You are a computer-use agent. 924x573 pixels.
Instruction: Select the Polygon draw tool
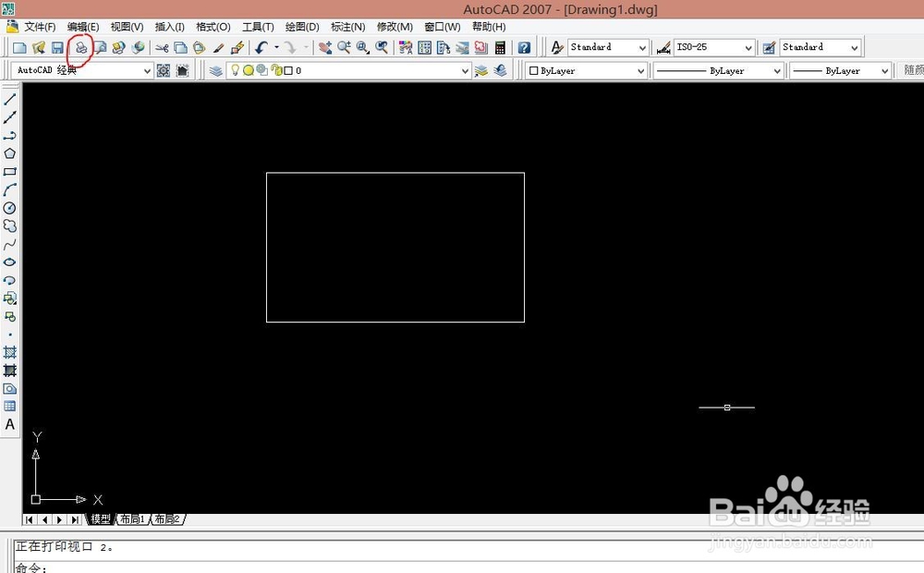tap(9, 153)
